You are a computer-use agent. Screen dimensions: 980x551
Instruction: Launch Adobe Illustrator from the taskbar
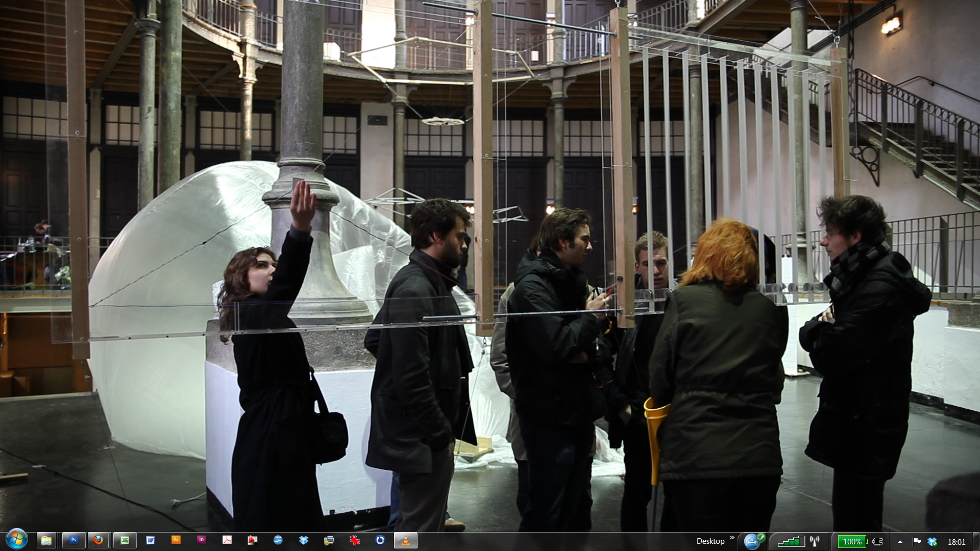pyautogui.click(x=176, y=540)
